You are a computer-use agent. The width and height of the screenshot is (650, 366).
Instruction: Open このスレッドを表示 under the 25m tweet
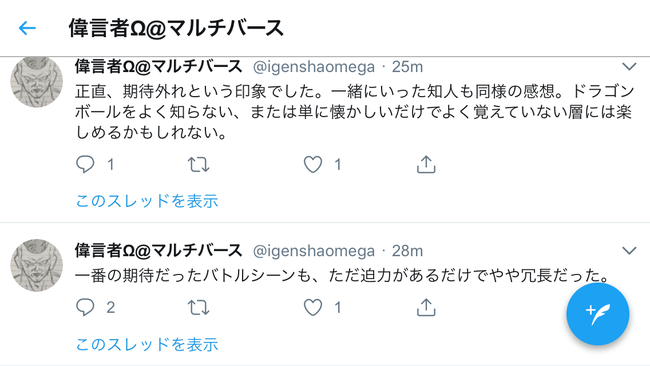147,201
